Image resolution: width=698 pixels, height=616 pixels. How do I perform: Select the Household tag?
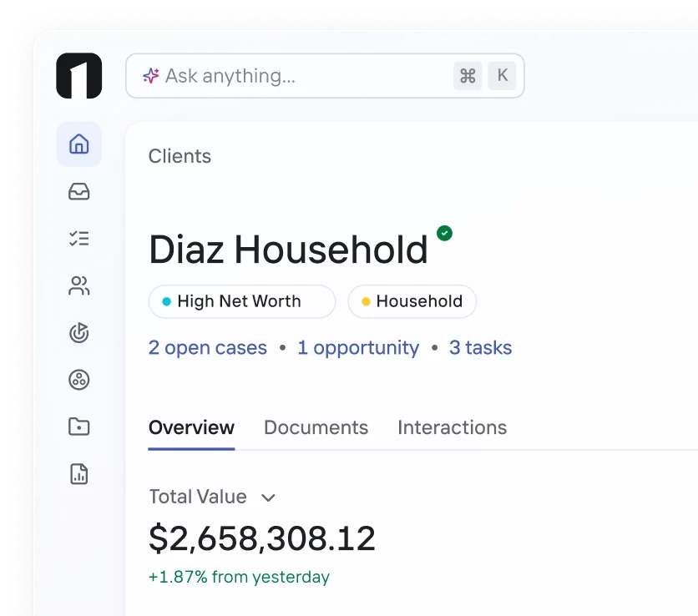pyautogui.click(x=412, y=301)
